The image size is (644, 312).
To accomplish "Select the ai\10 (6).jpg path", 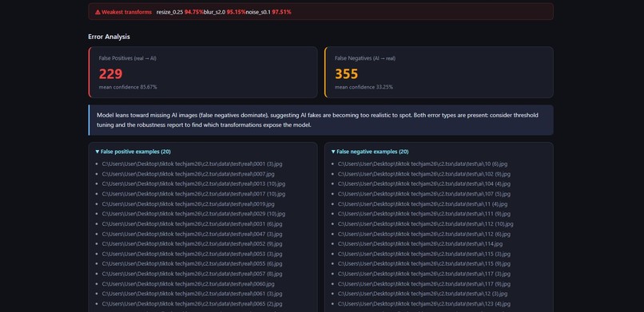I will (423, 164).
